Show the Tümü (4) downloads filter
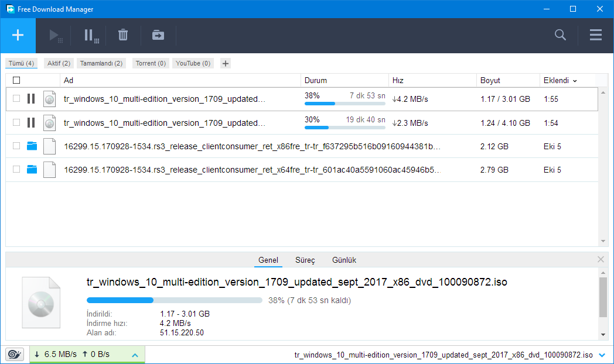Viewport: 614px width, 364px height. point(21,63)
